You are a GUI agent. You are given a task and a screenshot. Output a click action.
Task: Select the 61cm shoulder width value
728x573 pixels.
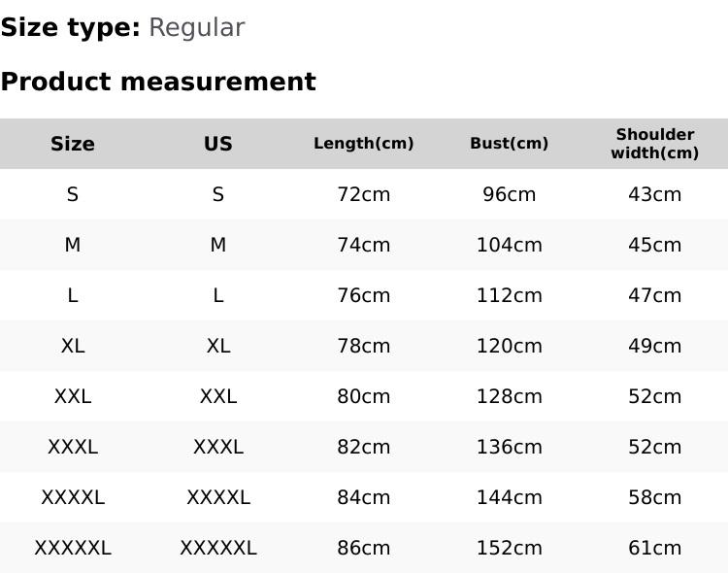655,548
